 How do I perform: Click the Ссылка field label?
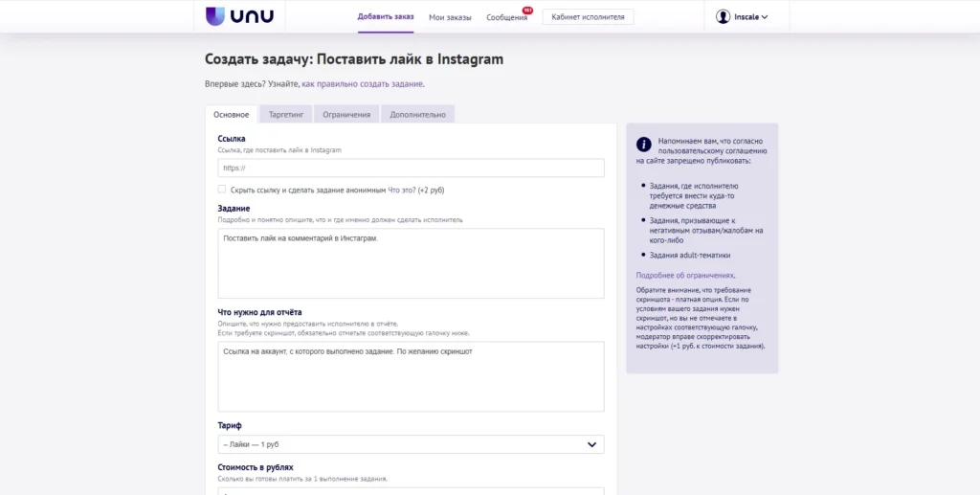pyautogui.click(x=232, y=139)
